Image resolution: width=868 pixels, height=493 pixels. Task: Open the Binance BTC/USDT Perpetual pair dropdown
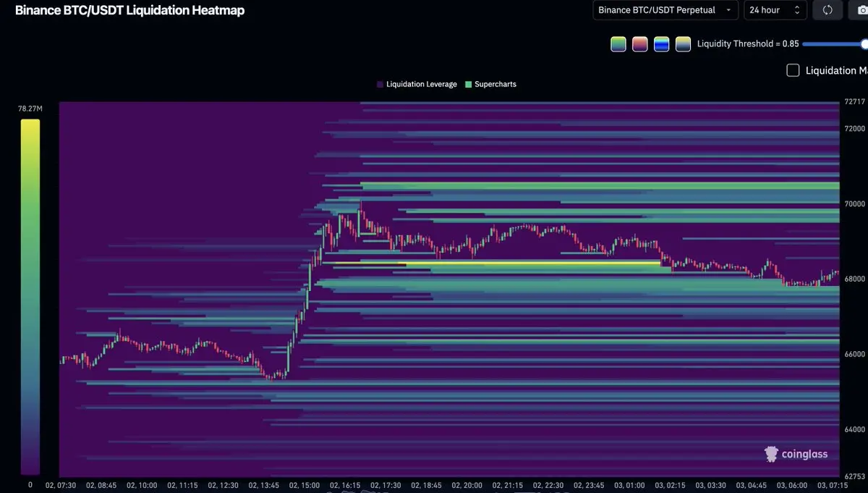(x=665, y=10)
